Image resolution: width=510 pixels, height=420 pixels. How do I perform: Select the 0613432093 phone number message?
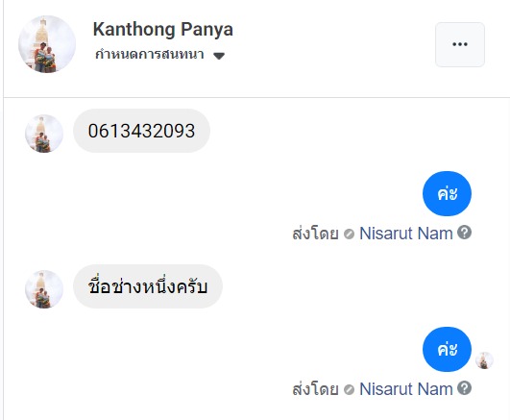(x=141, y=131)
